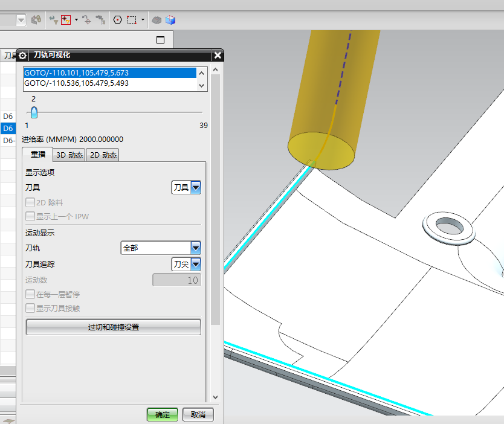Click the circular boss on the part
This screenshot has height=424, width=504.
(x=449, y=228)
